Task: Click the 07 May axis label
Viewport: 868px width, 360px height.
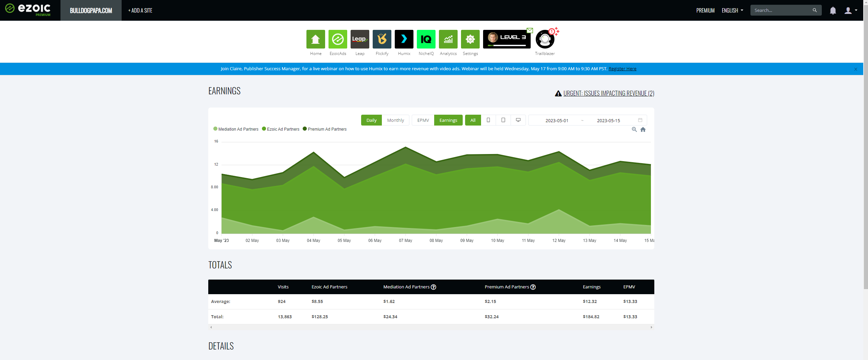Action: pos(405,241)
